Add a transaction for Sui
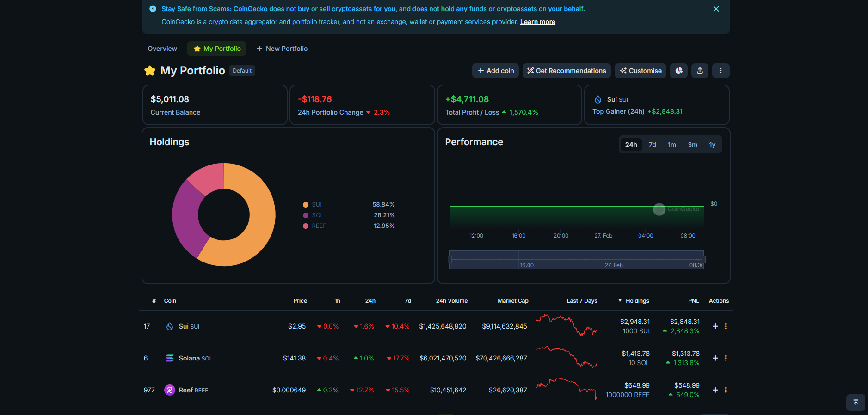The width and height of the screenshot is (868, 415). point(715,326)
